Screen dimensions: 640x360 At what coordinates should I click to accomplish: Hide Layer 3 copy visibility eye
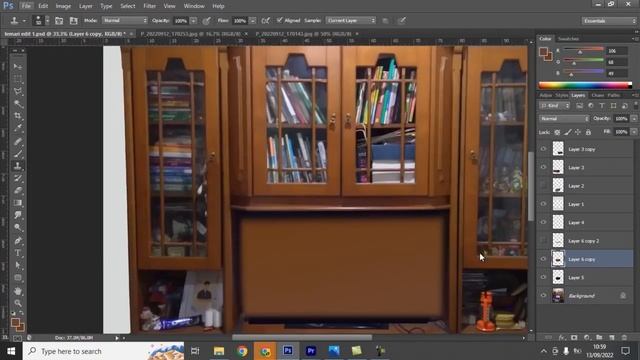point(543,149)
